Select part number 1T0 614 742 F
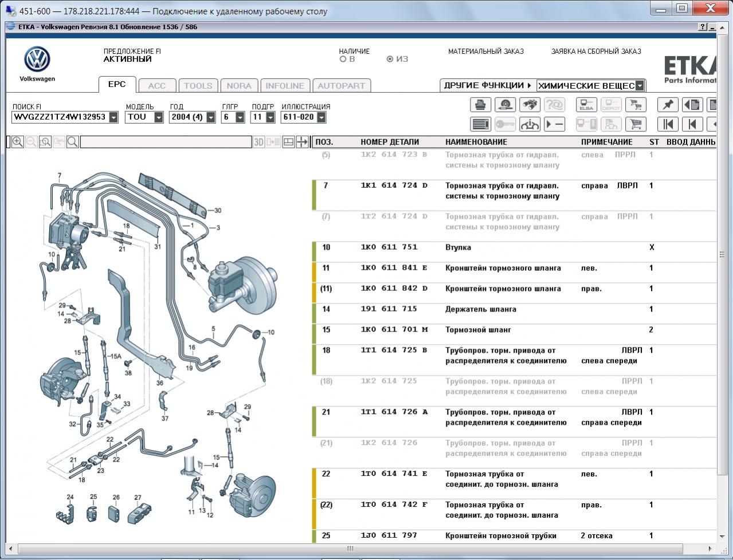The height and width of the screenshot is (560, 733). point(394,505)
